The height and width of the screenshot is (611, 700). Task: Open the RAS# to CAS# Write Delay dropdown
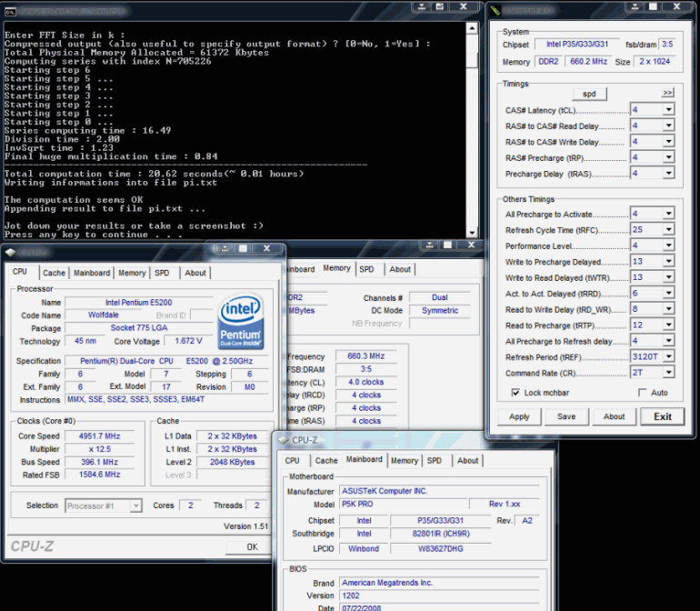point(668,142)
